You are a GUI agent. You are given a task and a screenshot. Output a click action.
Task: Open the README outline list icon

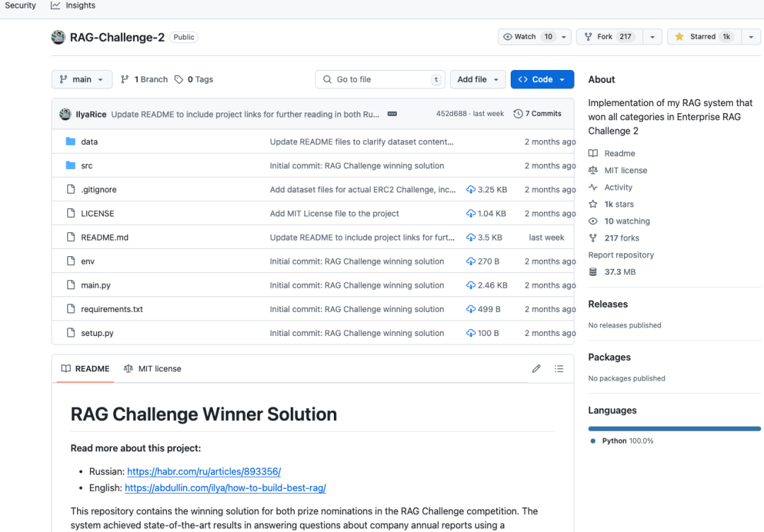pos(559,369)
